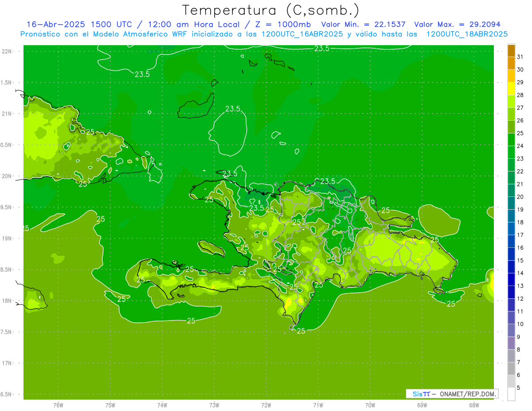532x411 pixels.
Task: Select "Valor Max. = 29.2094" text
Action: point(457,24)
